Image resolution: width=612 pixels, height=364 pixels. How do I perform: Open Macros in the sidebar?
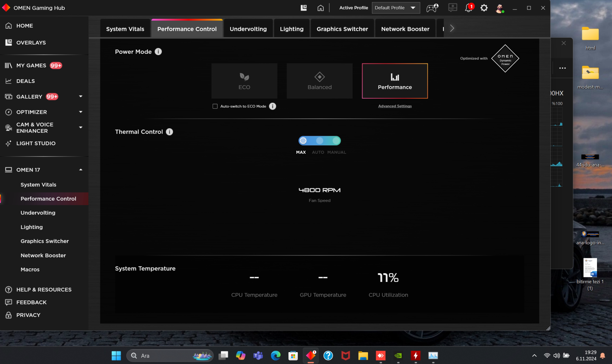click(30, 269)
